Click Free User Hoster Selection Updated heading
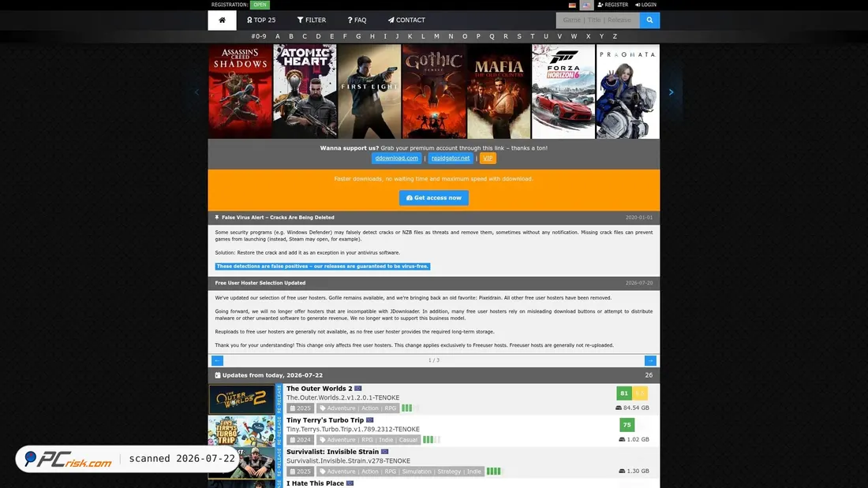Screen dimensions: 868x488 point(260,283)
